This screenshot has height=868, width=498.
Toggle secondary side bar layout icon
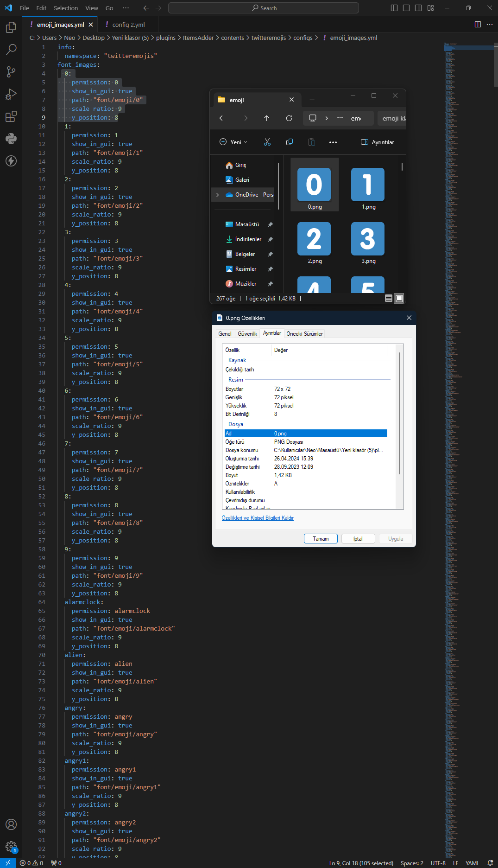click(x=418, y=8)
